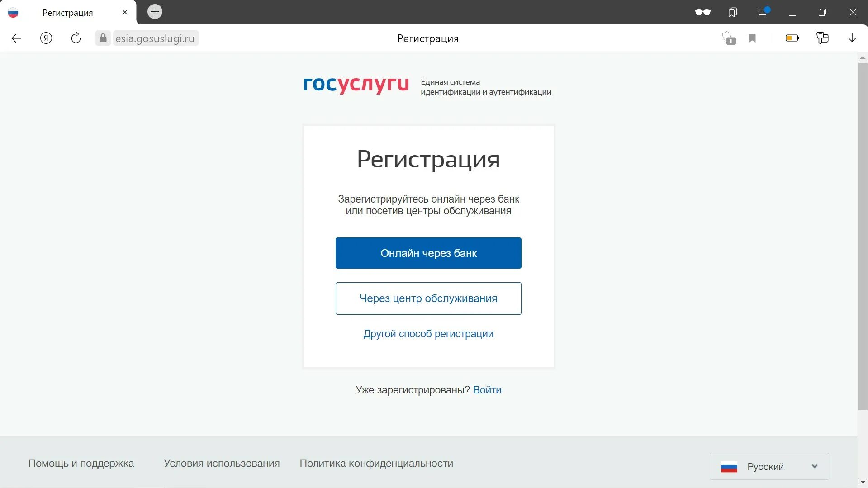Reload the page with the refresh icon

click(76, 38)
